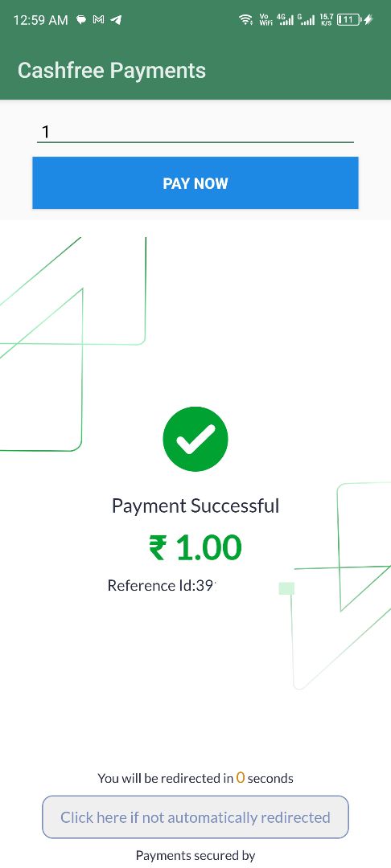This screenshot has width=391, height=868.
Task: Click the Reference Id text
Action: click(x=161, y=586)
